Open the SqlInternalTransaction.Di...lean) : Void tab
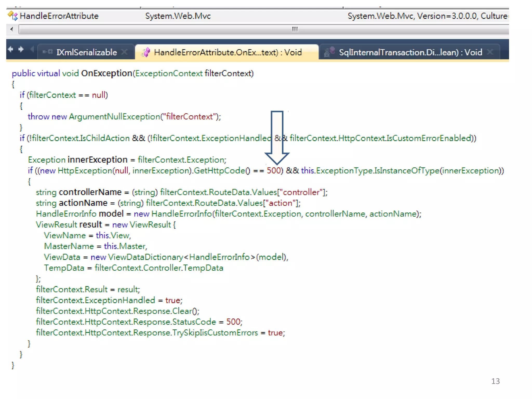The height and width of the screenshot is (399, 532). [x=410, y=52]
